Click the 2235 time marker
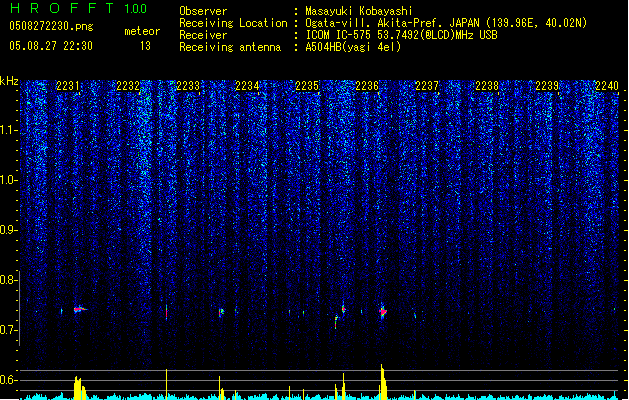Viewport: 629px width, 400px height. [x=307, y=86]
